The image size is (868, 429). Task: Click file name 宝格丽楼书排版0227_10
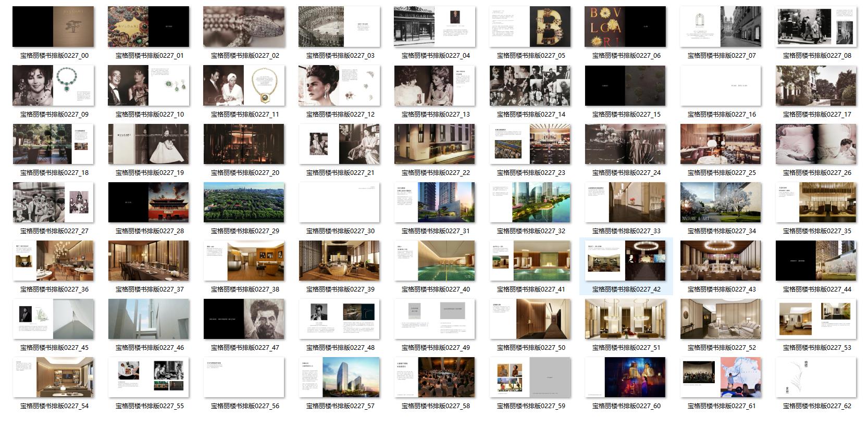tap(150, 115)
